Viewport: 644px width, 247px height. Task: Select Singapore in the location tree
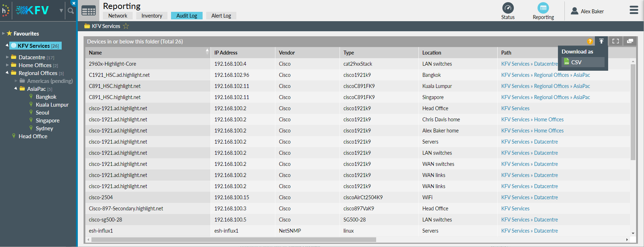[x=48, y=121]
